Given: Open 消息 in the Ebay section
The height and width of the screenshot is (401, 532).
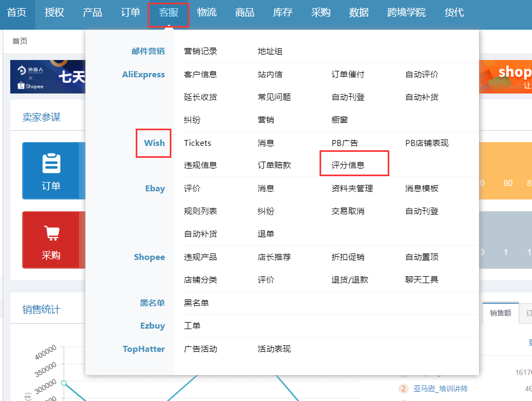Looking at the screenshot, I should tap(265, 188).
